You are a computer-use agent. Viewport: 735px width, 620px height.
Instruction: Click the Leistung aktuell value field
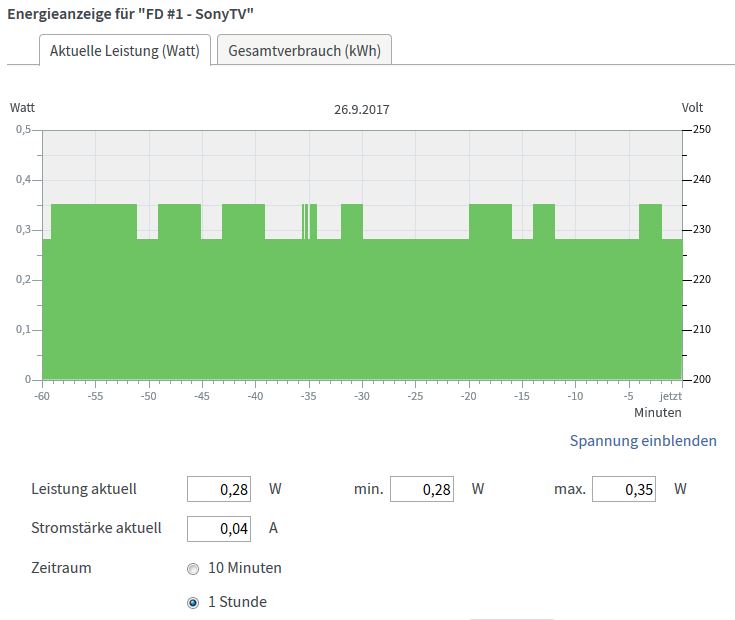tap(220, 490)
